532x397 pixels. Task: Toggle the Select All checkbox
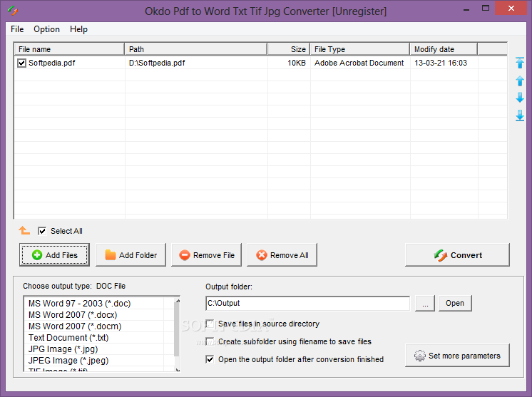click(42, 231)
